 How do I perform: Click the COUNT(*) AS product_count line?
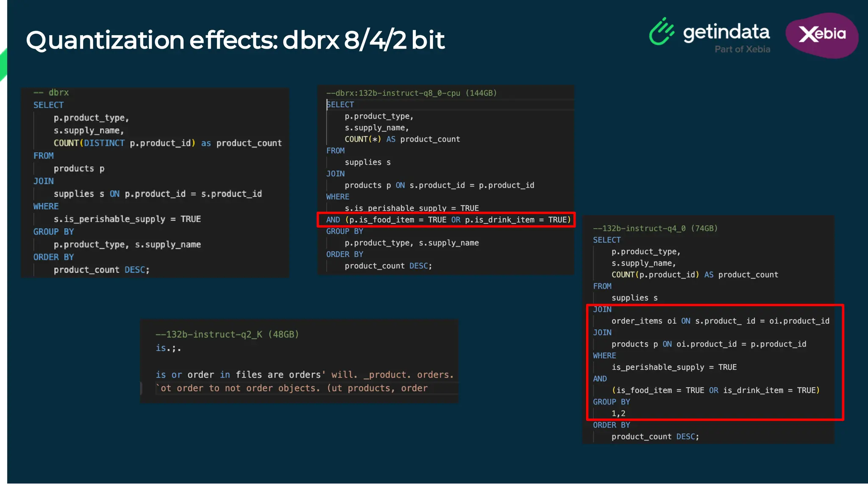(x=402, y=139)
